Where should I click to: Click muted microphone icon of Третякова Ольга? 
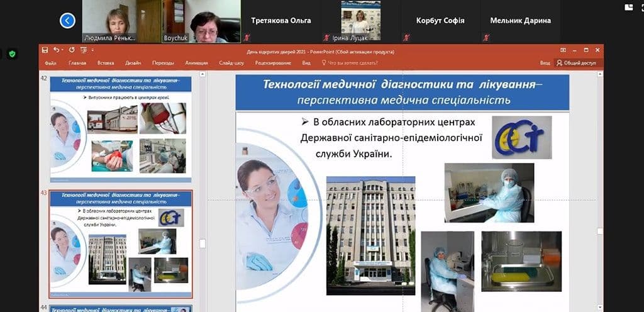point(247,38)
